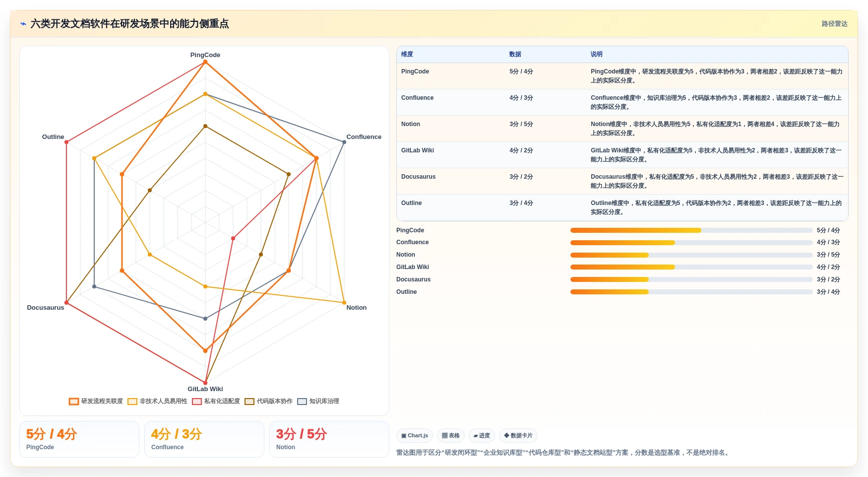This screenshot has height=477, width=868.
Task: Click the Confluence axis label on radar
Action: pyautogui.click(x=364, y=137)
